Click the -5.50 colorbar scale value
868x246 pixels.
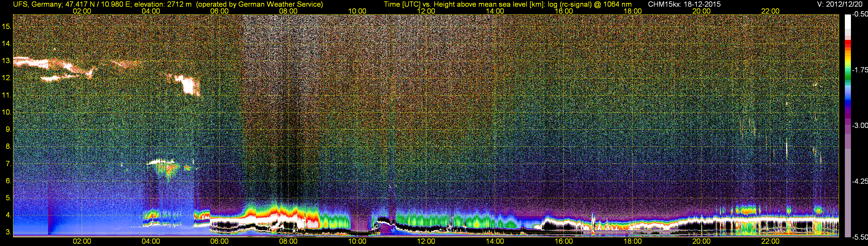click(x=860, y=237)
